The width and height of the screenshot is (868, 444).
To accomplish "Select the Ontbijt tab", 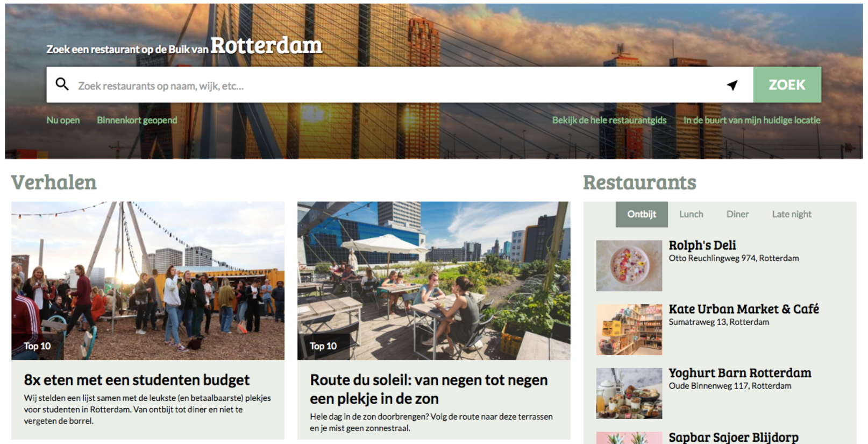I will (x=642, y=214).
